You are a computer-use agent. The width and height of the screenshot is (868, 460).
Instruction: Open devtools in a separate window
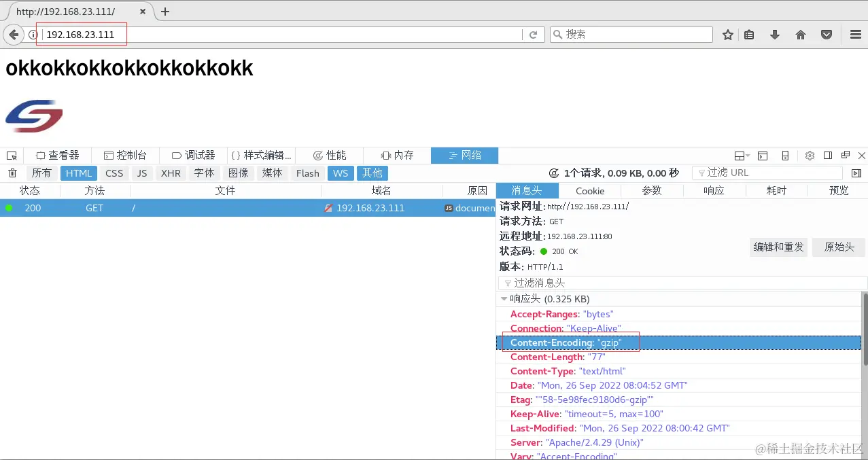click(x=846, y=156)
